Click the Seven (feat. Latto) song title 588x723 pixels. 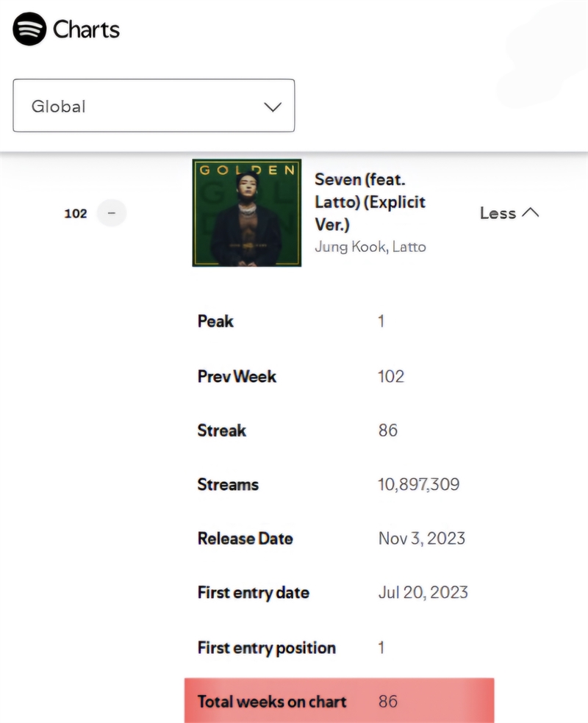[370, 202]
